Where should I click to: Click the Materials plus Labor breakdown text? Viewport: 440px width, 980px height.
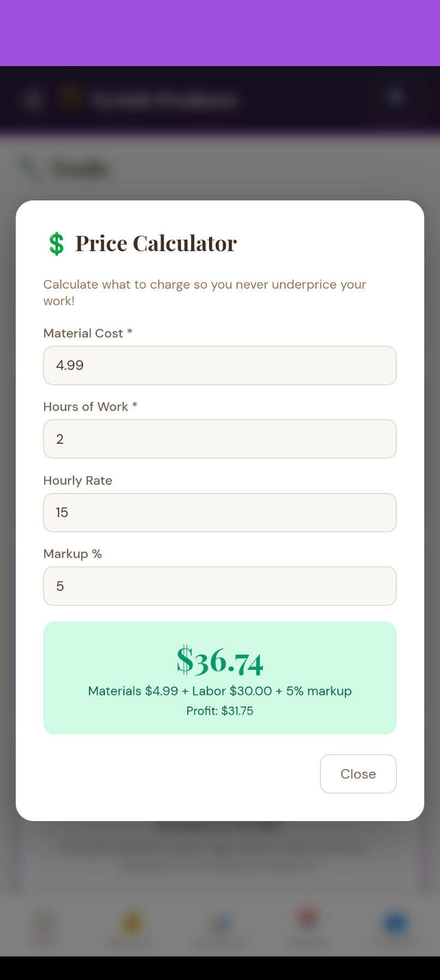tap(219, 691)
